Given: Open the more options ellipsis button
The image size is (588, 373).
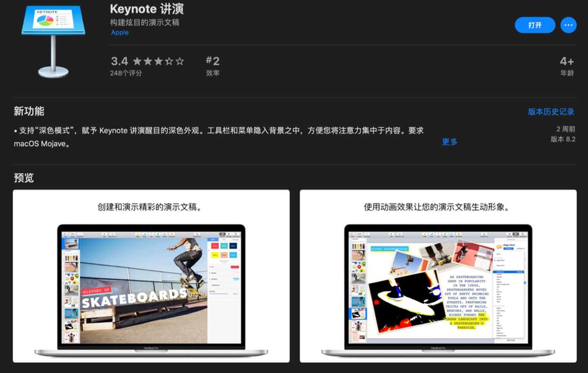Looking at the screenshot, I should point(568,25).
